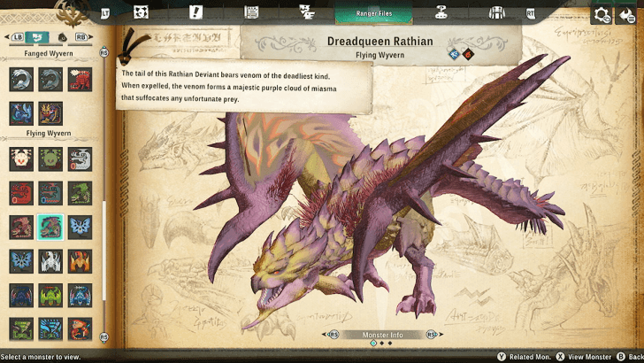Click the LB previous category button

click(18, 37)
